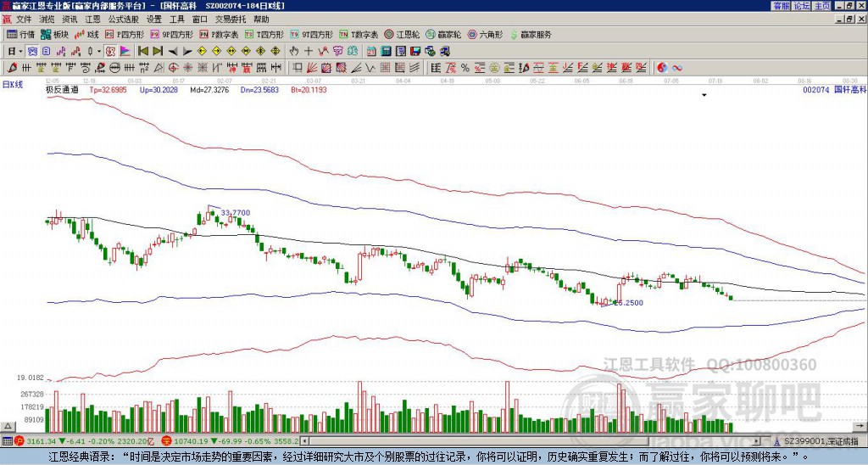Click the black right arrow icon
Screen dimensions: 868x465
click(x=187, y=52)
